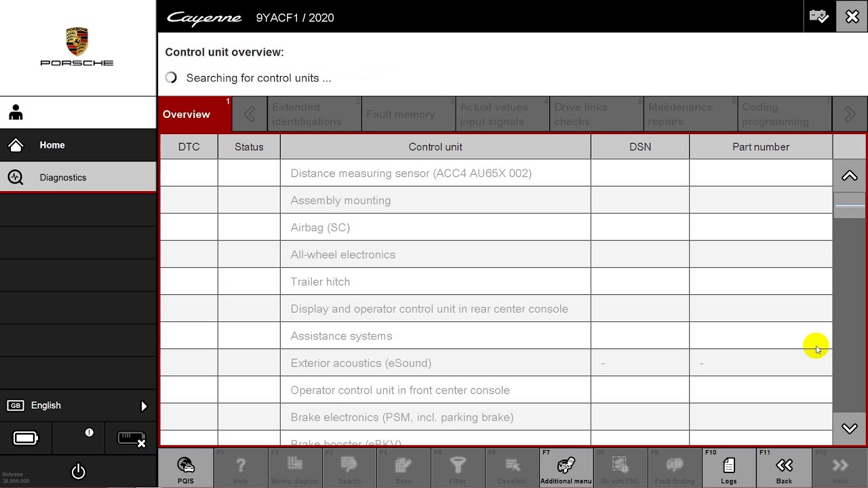Click the exclamation notification icon

tap(89, 432)
